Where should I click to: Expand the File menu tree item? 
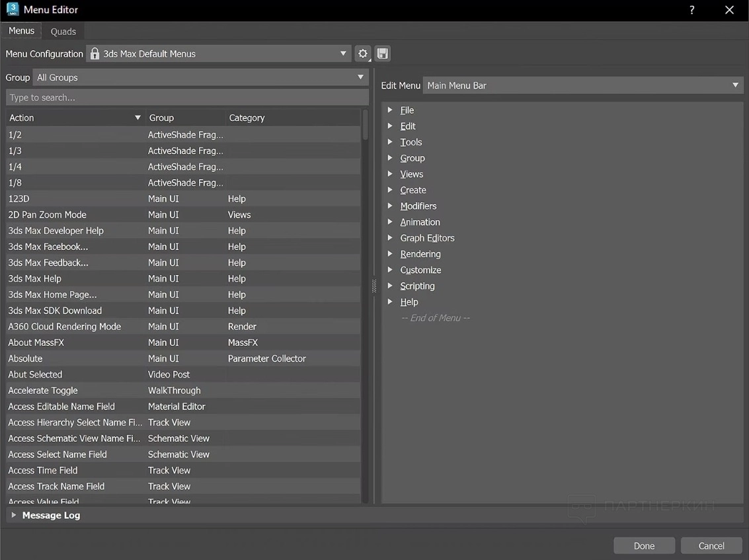click(x=390, y=110)
